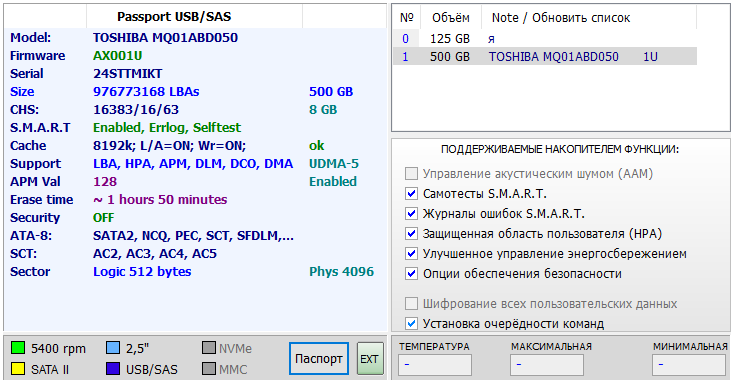Toggle Установка очерёдности команд checkbox
The width and height of the screenshot is (731, 380).
(x=411, y=324)
